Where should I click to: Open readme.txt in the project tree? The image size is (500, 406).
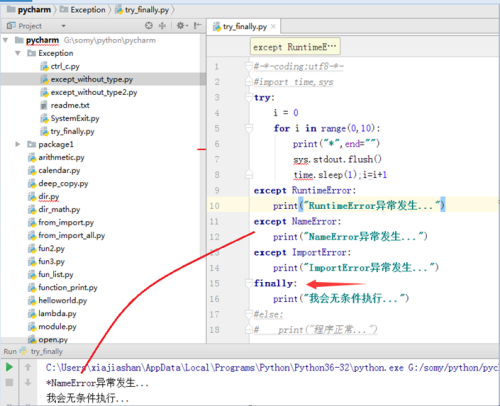(x=70, y=105)
